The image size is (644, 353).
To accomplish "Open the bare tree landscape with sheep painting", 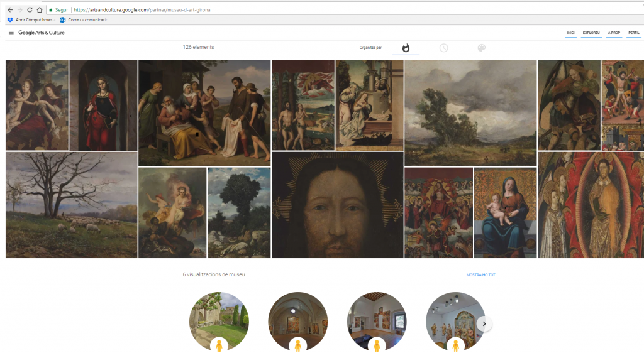I will tap(71, 205).
